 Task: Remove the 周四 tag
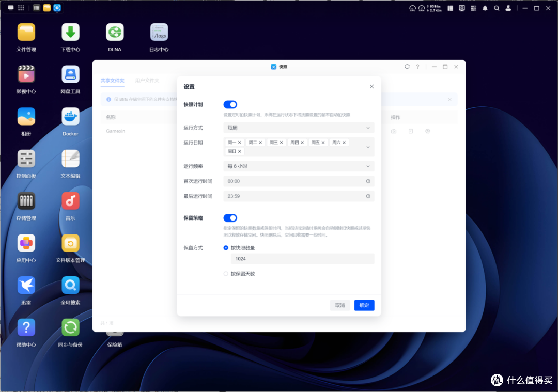[302, 143]
